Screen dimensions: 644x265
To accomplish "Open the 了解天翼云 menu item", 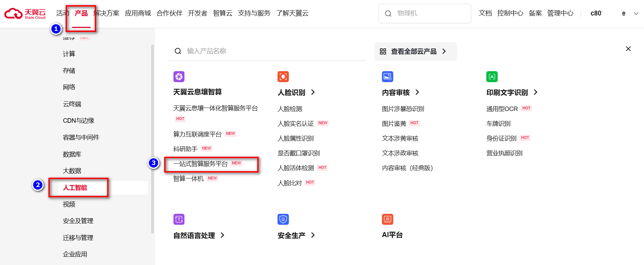I will [292, 13].
